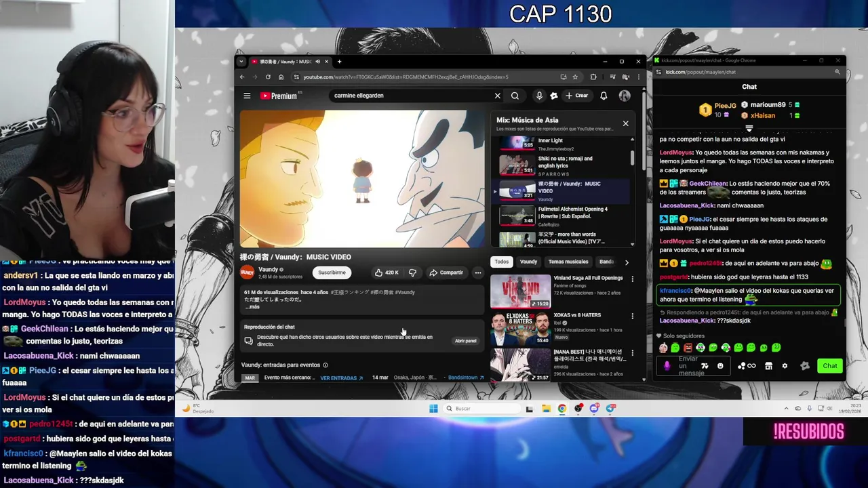Viewport: 868px width, 488px height.
Task: Click the sparkle Ask icon beside microphone
Action: point(553,96)
